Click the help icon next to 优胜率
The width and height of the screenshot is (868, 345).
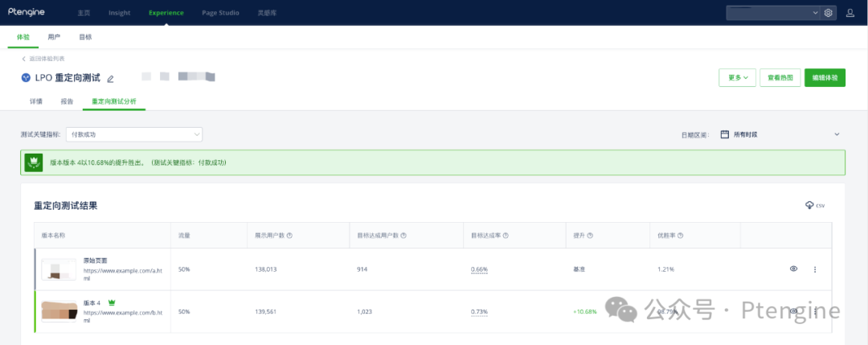(x=681, y=236)
